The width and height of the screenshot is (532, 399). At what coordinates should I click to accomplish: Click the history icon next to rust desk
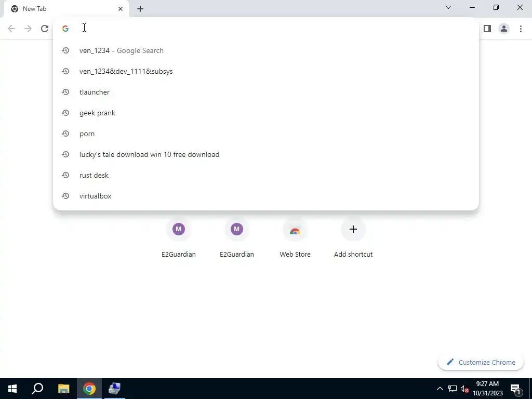65,175
